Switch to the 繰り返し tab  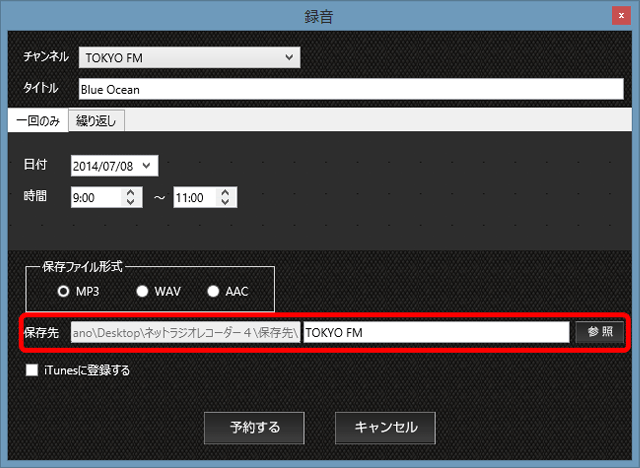point(96,121)
